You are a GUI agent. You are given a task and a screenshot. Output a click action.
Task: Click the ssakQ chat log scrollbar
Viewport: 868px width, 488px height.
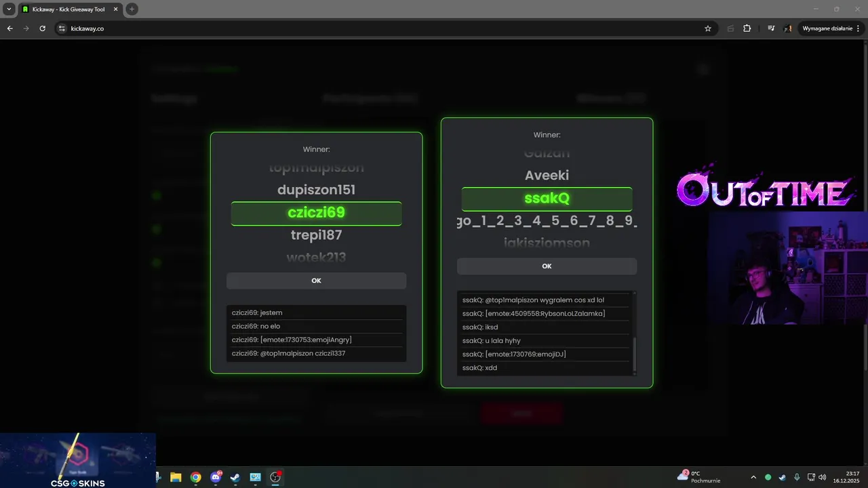[x=635, y=354]
